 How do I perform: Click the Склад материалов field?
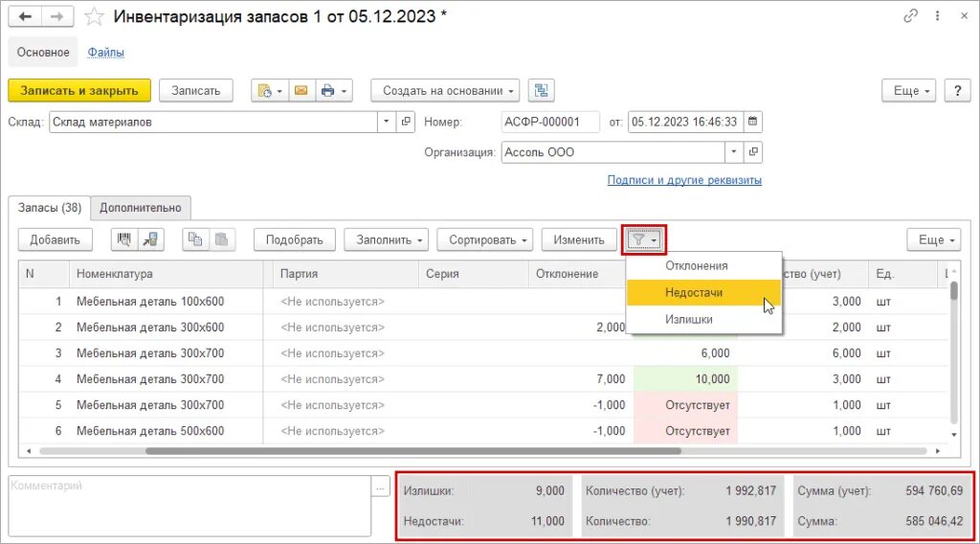point(213,122)
